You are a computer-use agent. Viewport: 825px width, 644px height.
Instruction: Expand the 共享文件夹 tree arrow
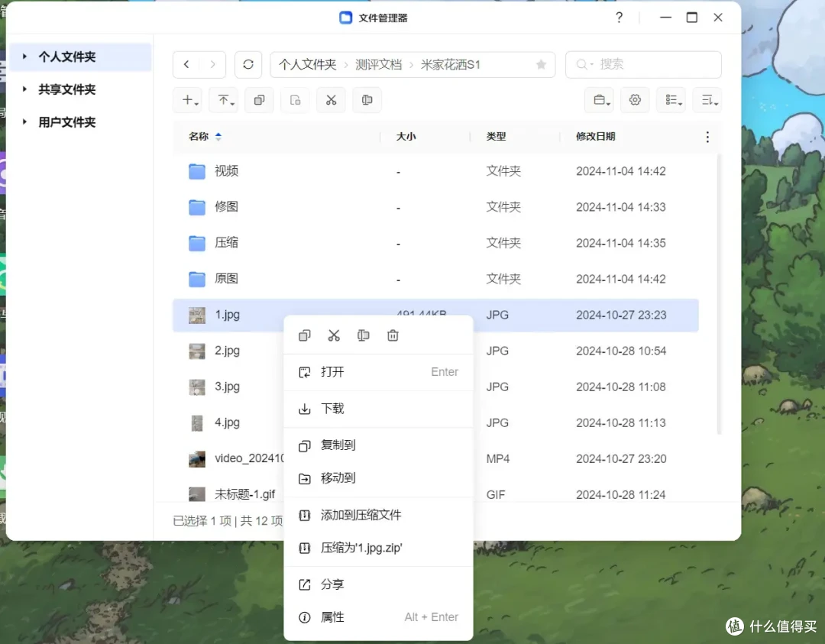click(x=24, y=89)
